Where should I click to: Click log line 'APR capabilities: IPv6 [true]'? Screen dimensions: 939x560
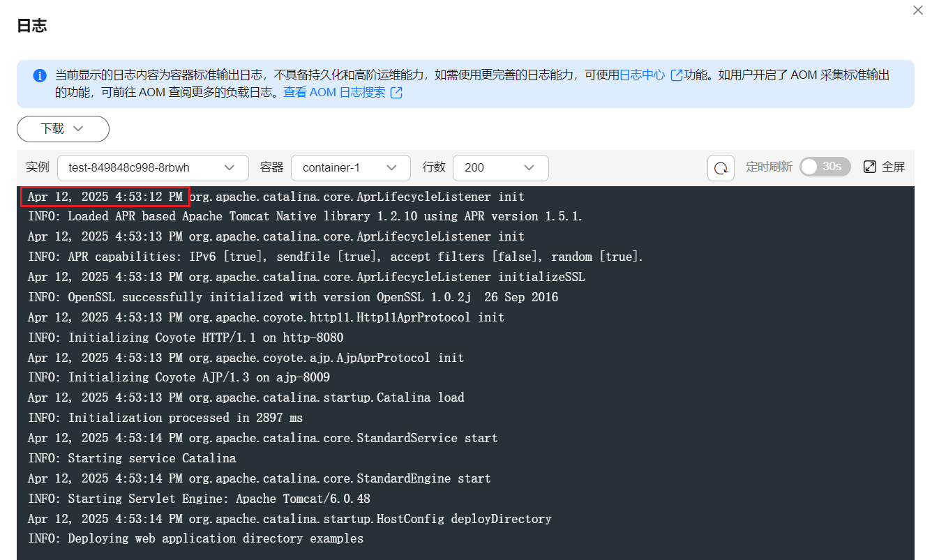[x=336, y=257]
